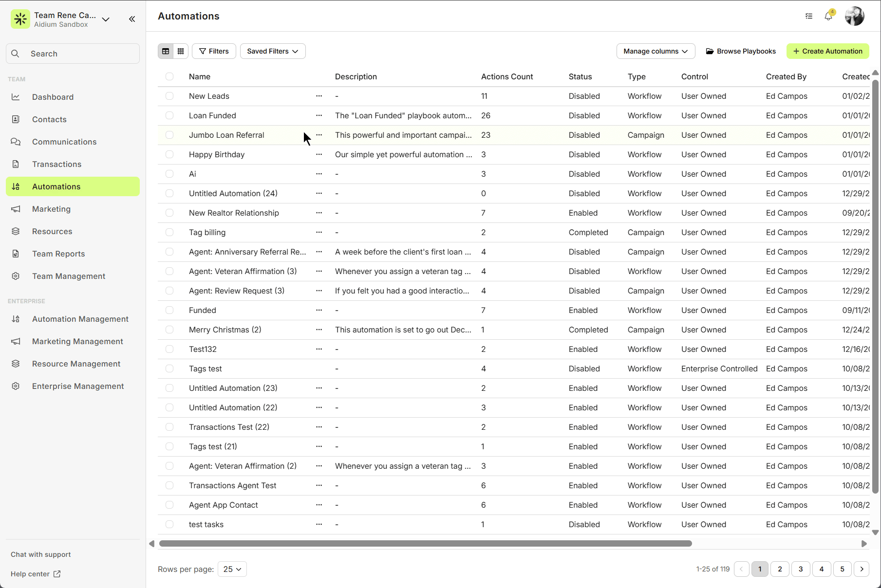Viewport: 881px width, 588px height.
Task: Change rows per page from 25
Action: [232, 569]
